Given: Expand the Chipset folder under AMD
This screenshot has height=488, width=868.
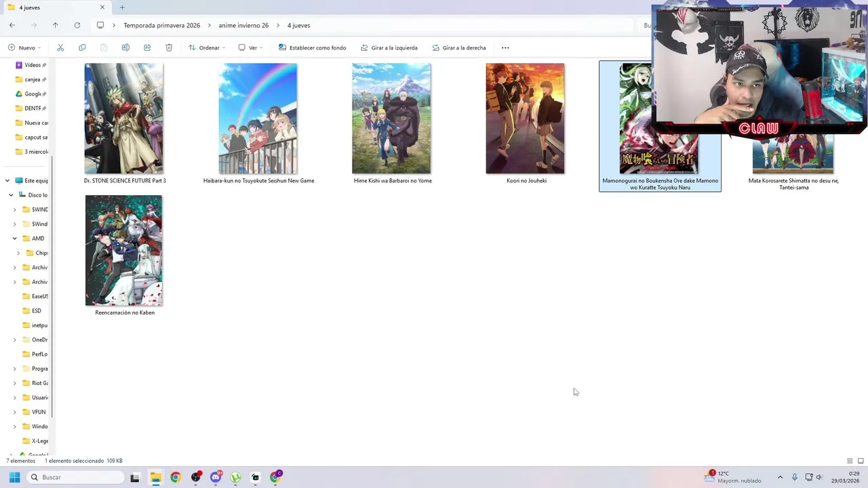Looking at the screenshot, I should [x=19, y=253].
